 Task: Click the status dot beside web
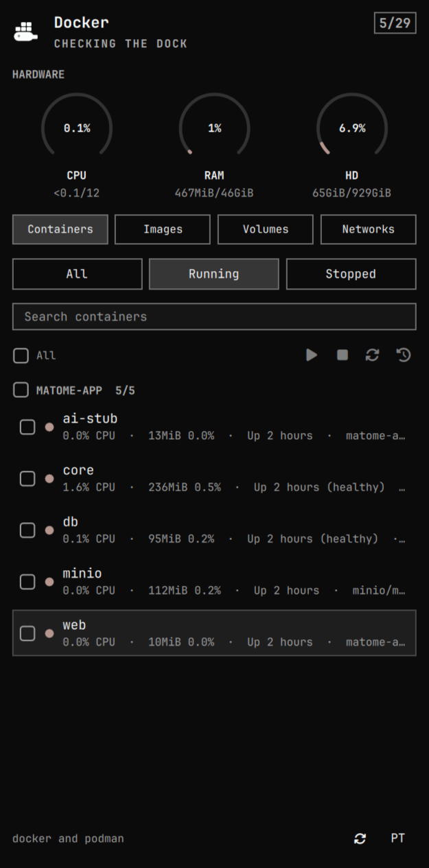[x=49, y=633]
